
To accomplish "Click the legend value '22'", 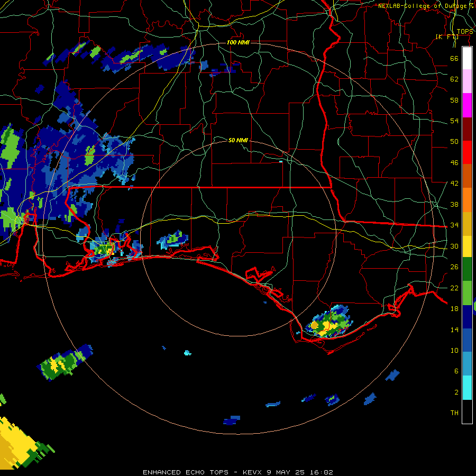I will click(454, 288).
